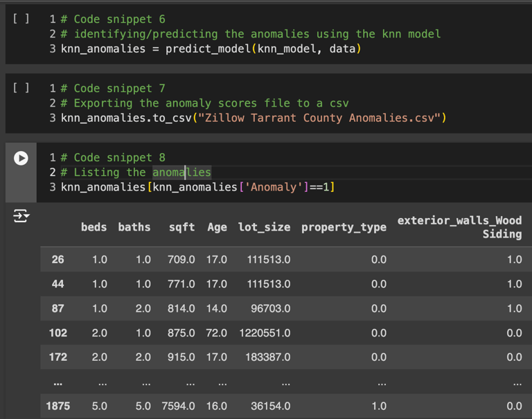Click the beds column header

94,227
